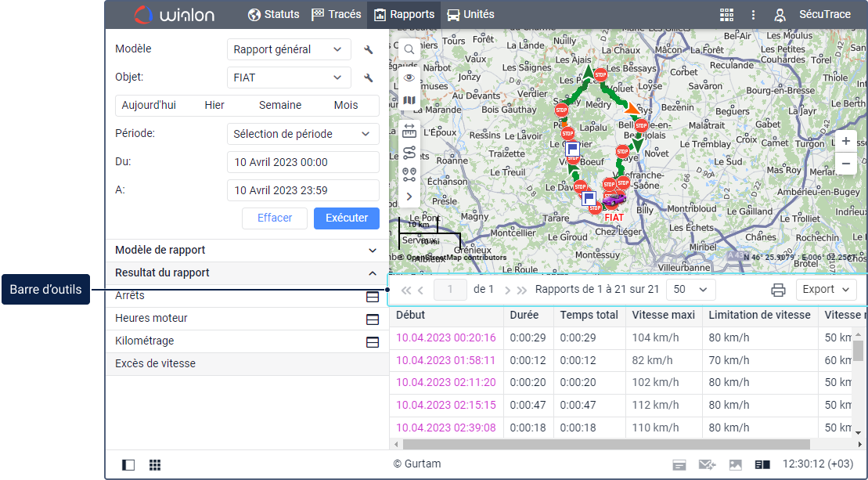
Task: Open the 10.04.2023 00:20:16 entry
Action: (x=445, y=337)
